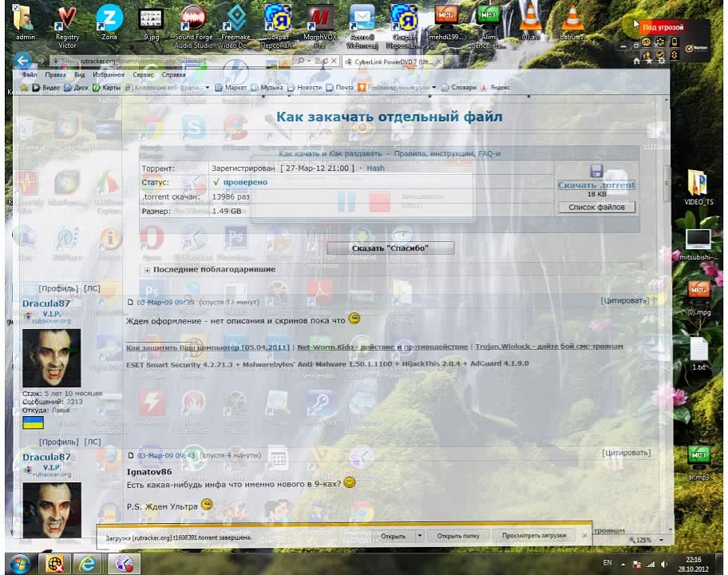The width and height of the screenshot is (728, 575).
Task: Open the screen recorder taskbar icon
Action: pyautogui.click(x=124, y=564)
